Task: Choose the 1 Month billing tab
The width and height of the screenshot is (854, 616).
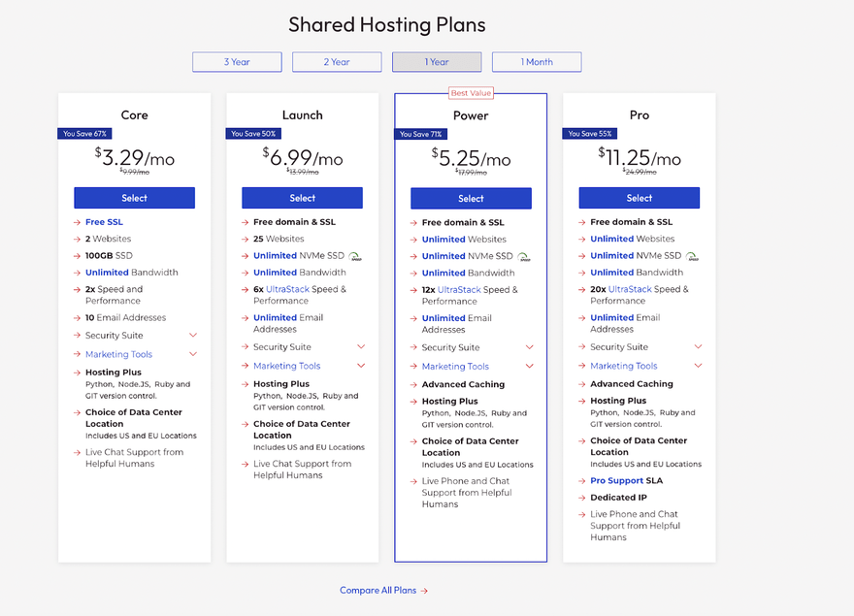Action: [x=537, y=62]
